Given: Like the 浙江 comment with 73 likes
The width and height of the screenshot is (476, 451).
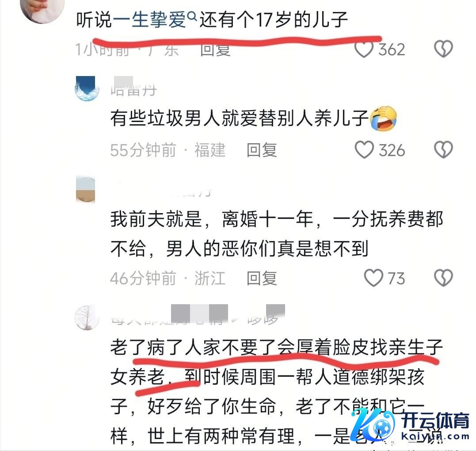Looking at the screenshot, I should click(x=373, y=278).
